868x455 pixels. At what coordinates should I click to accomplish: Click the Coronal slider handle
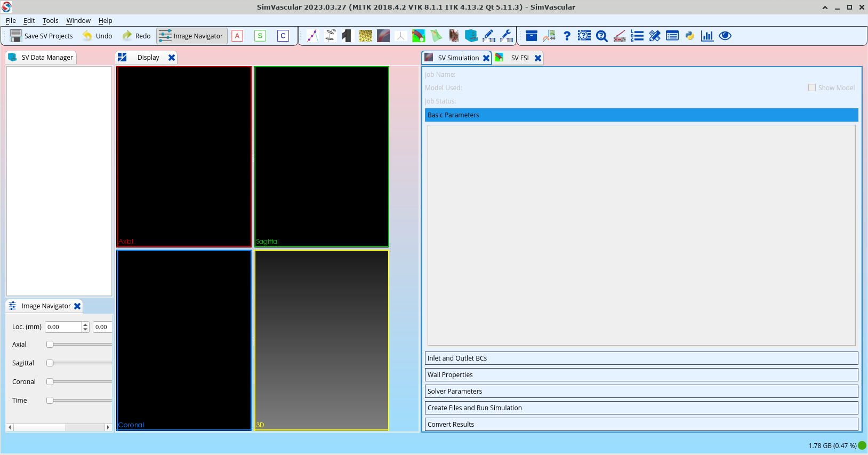tap(50, 381)
